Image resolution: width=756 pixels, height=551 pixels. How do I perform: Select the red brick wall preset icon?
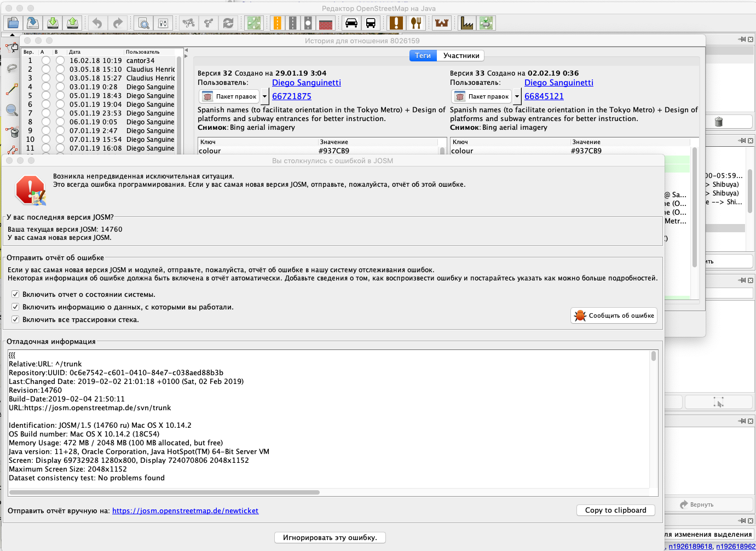(326, 23)
